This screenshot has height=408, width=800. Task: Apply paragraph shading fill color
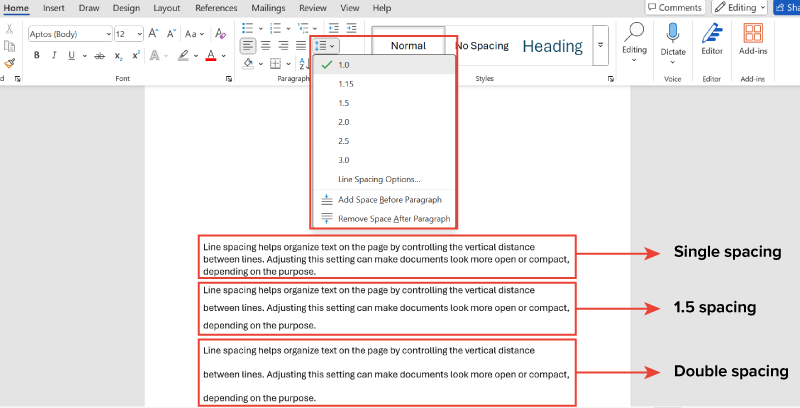[248, 64]
